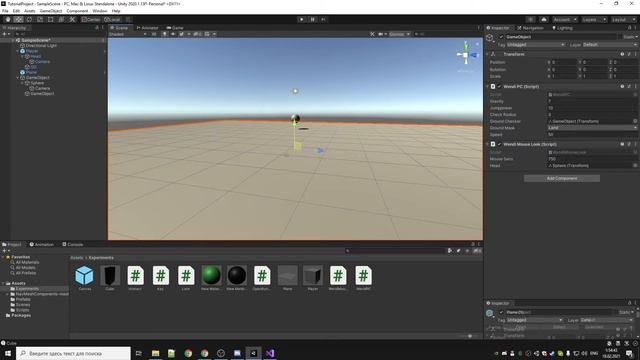The image size is (640, 360).
Task: Open the File menu
Action: (5, 11)
